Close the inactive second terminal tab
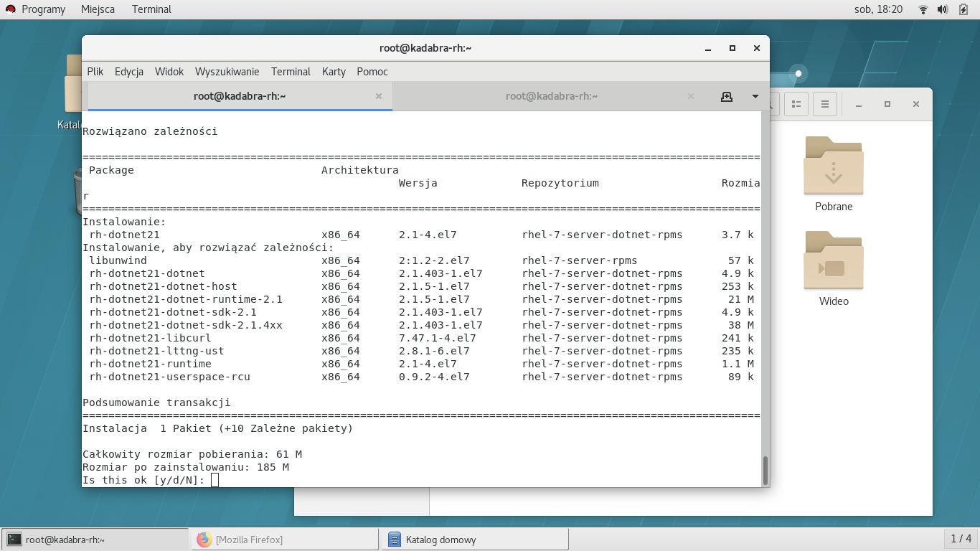 click(x=691, y=96)
